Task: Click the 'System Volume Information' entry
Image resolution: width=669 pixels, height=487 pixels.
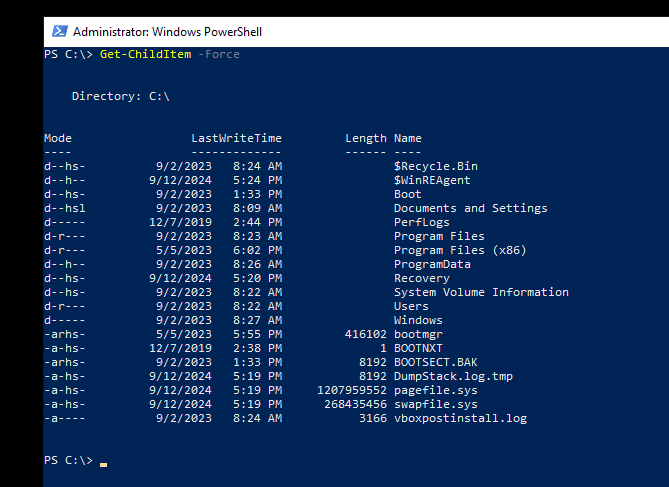Action: coord(481,292)
